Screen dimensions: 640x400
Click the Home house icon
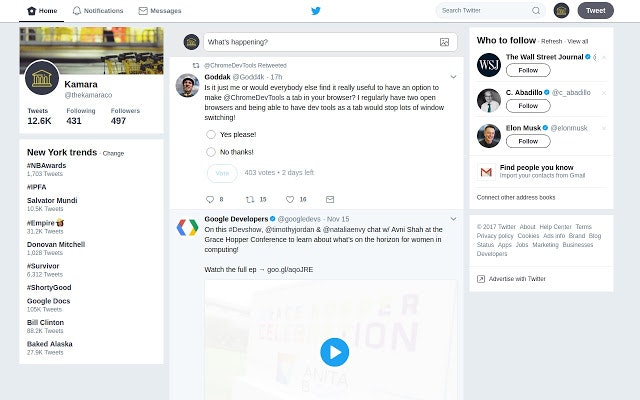point(31,11)
